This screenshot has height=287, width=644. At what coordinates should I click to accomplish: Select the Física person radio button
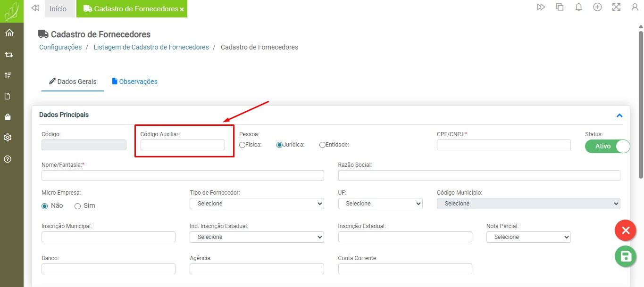(243, 145)
